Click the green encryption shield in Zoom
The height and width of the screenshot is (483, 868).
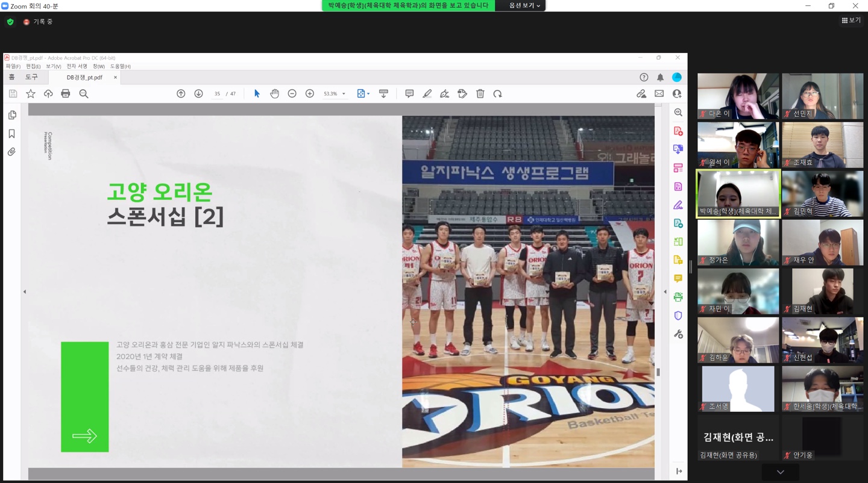pyautogui.click(x=10, y=22)
